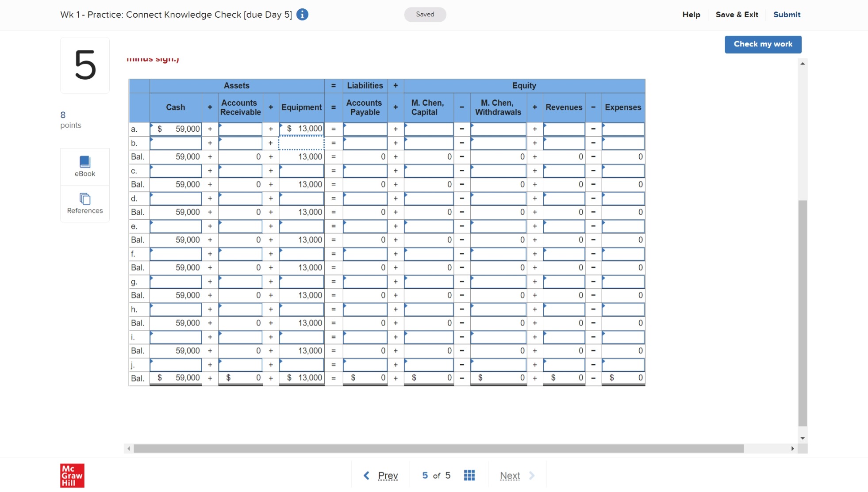Open the question navigation grid icon
868x492 pixels.
[x=469, y=475]
